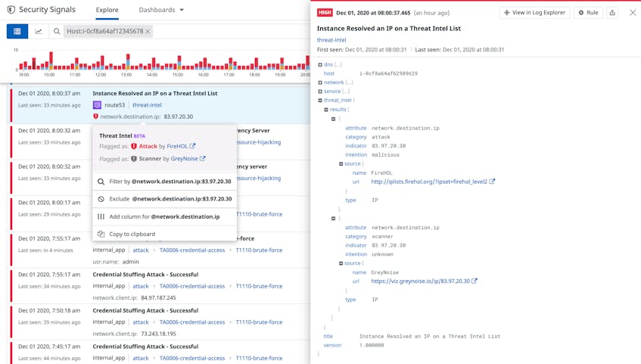Click the host value i-0cf8a64af62989629
Viewport: 641px width, 364px height.
[388, 73]
